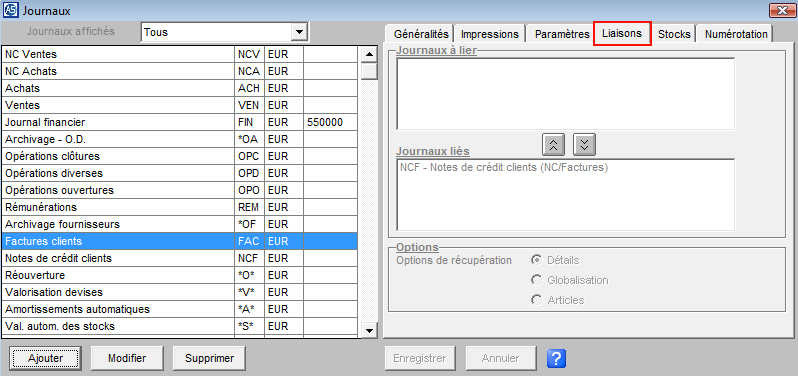This screenshot has height=376, width=798.
Task: Open the Numérotation tab
Action: [736, 34]
